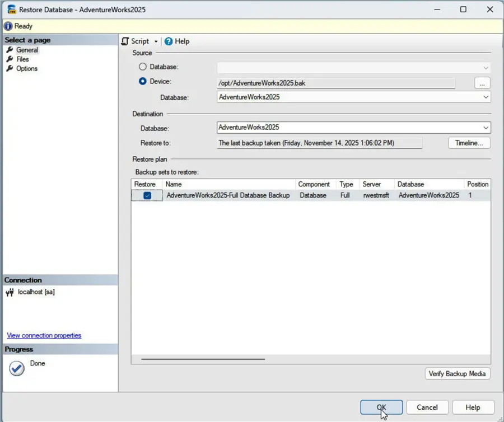This screenshot has height=422, width=504.
Task: Open the General page
Action: click(x=27, y=50)
